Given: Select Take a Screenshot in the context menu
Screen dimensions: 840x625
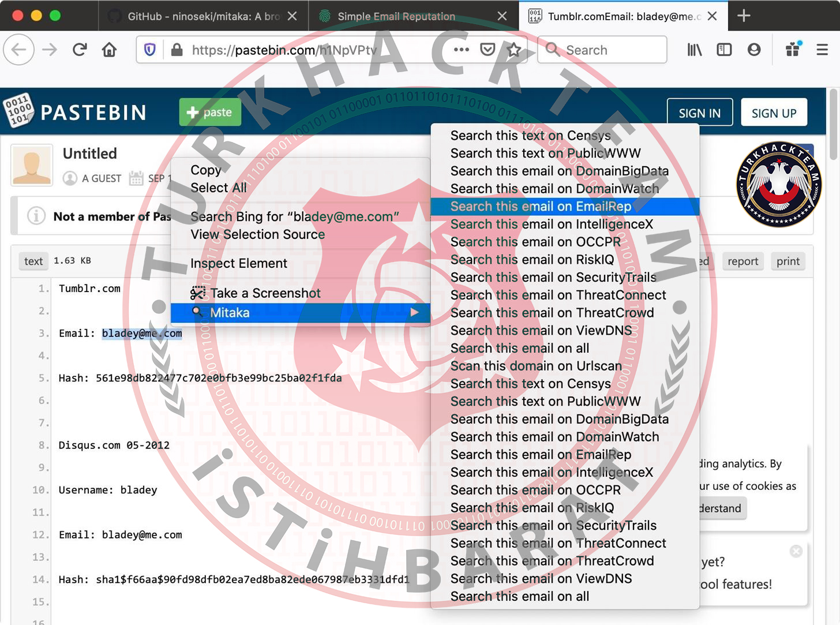Looking at the screenshot, I should click(300, 293).
